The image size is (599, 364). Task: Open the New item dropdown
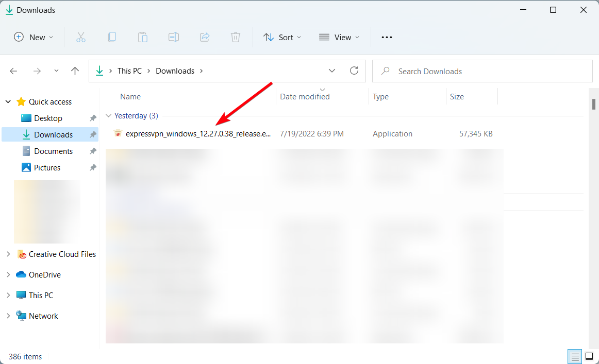click(34, 37)
